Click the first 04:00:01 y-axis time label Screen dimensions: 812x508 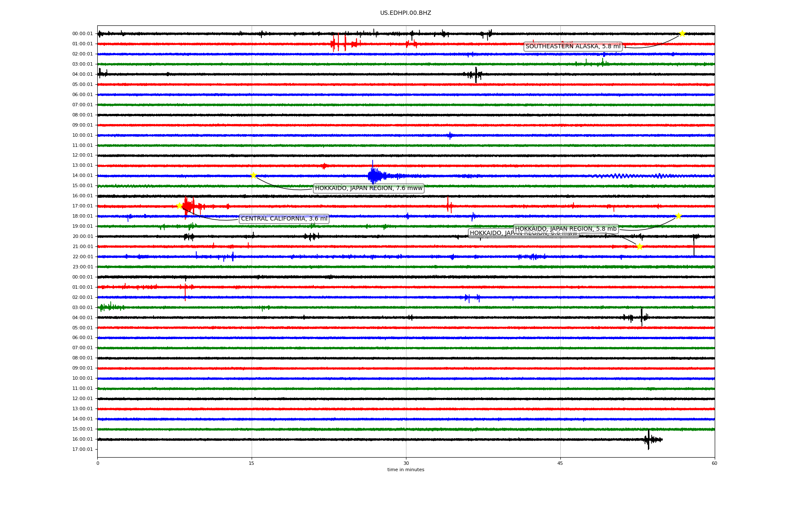[x=82, y=75]
